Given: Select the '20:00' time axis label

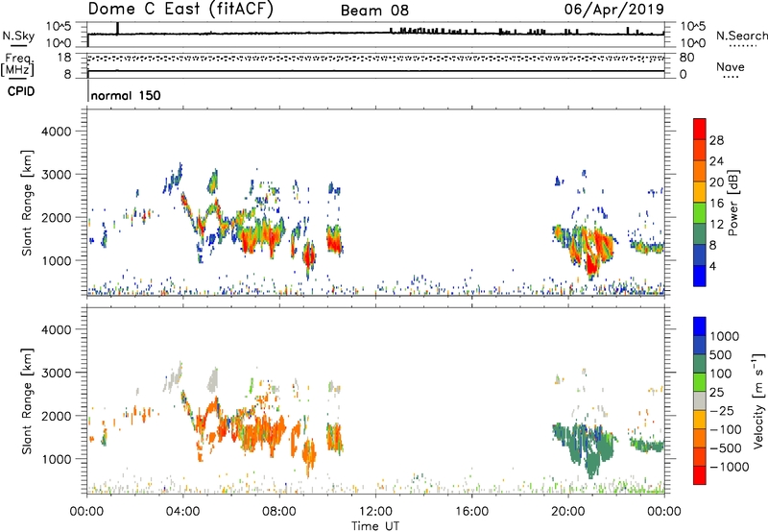Looking at the screenshot, I should tap(568, 512).
